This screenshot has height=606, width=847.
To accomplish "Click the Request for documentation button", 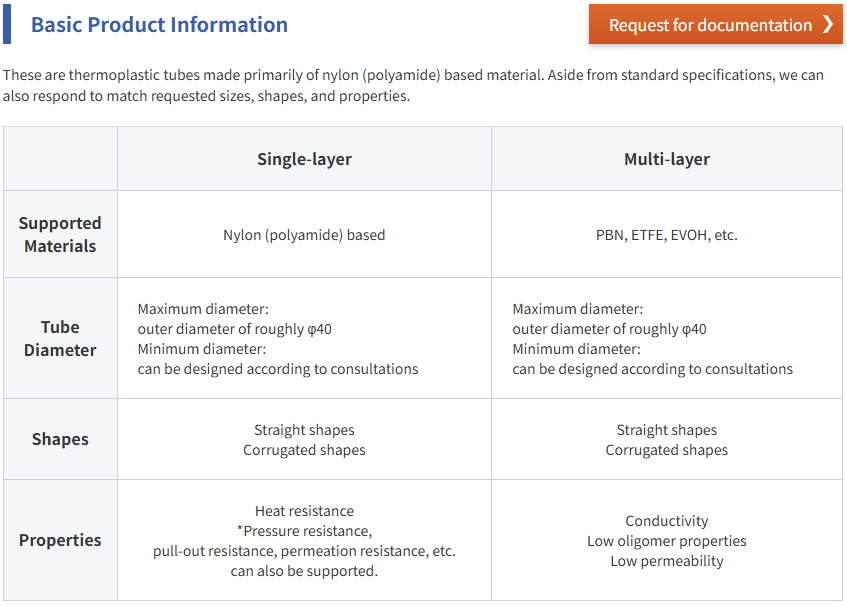I will point(710,25).
